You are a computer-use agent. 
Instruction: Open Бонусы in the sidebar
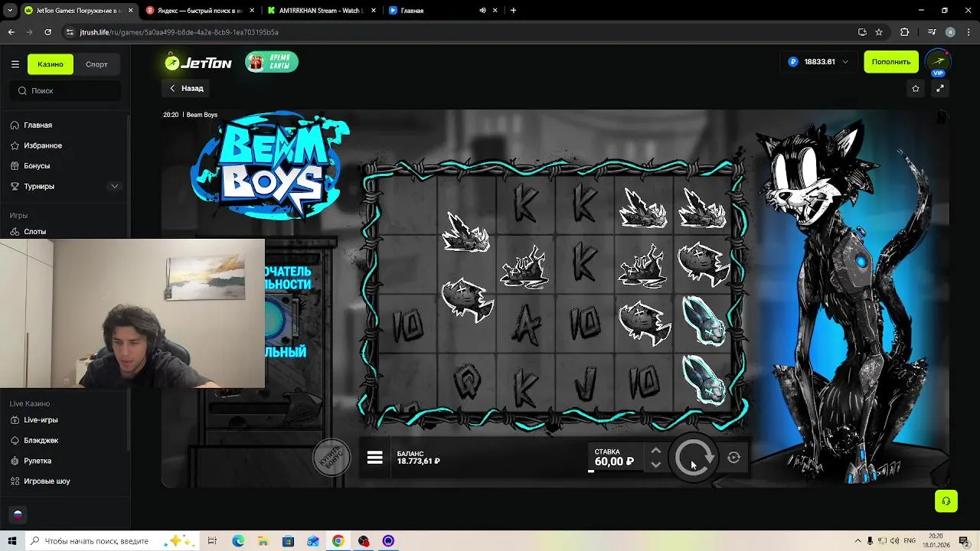(37, 165)
